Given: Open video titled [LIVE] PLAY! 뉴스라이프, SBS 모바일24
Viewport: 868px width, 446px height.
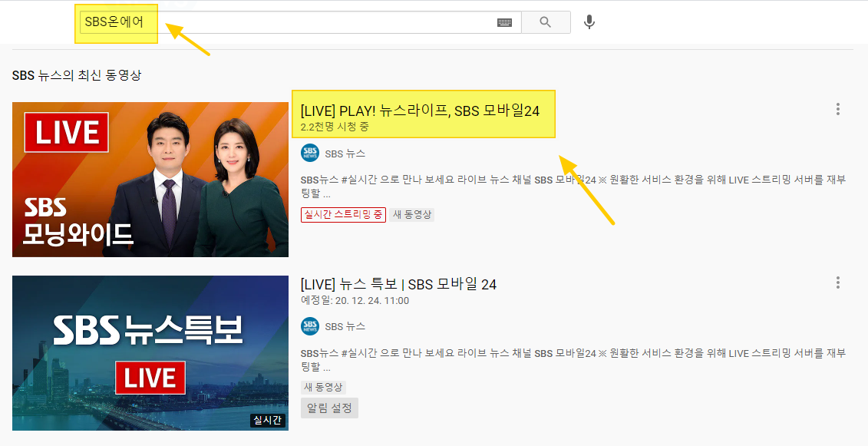Looking at the screenshot, I should pyautogui.click(x=420, y=111).
